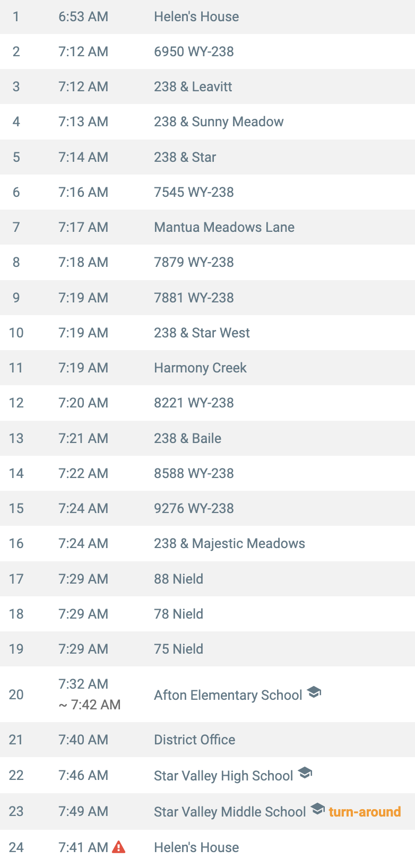The image size is (415, 868).
Task: Select Star Valley High School stop name
Action: (223, 776)
